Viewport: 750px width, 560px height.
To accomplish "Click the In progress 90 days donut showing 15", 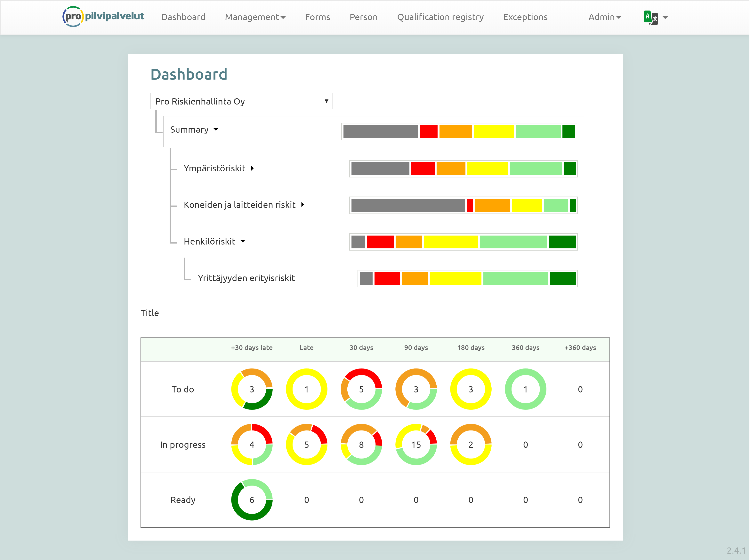I will click(416, 445).
